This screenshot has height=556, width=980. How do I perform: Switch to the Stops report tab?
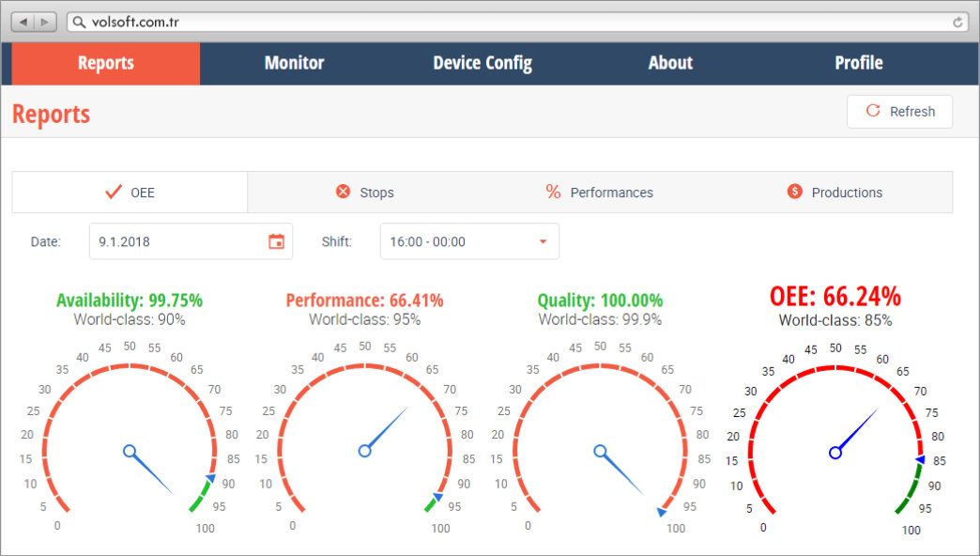365,192
